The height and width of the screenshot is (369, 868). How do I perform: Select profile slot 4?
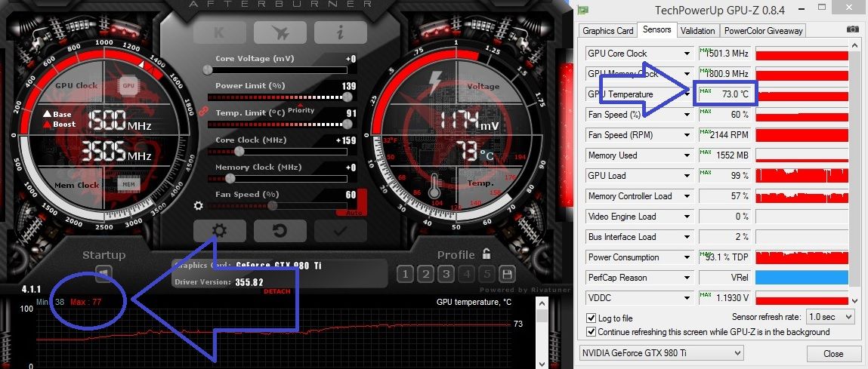pyautogui.click(x=466, y=274)
